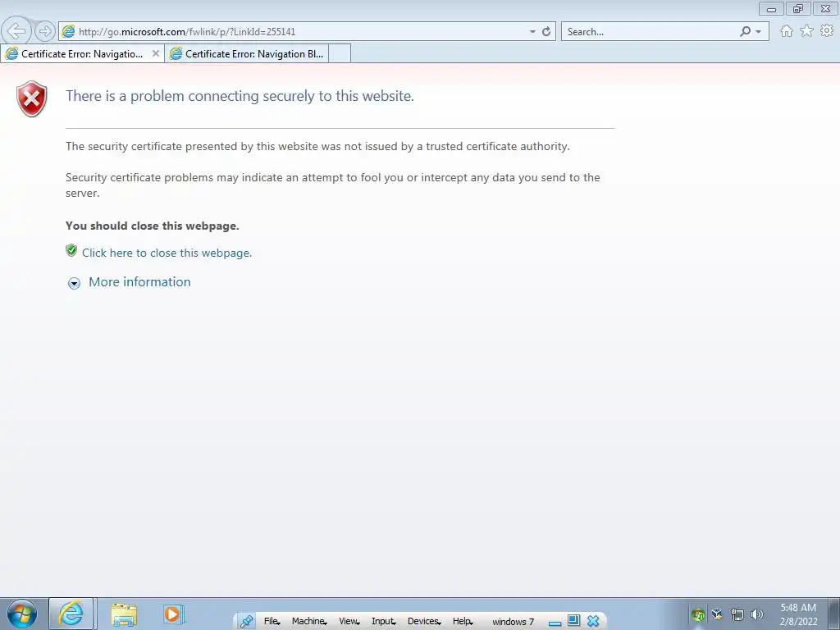The height and width of the screenshot is (630, 840).
Task: Open the Tools gear icon
Action: click(827, 31)
